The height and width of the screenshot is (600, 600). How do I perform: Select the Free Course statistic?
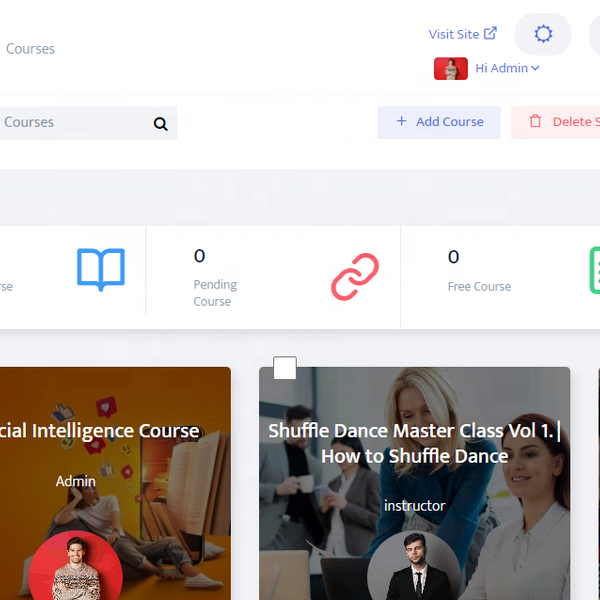pos(479,286)
